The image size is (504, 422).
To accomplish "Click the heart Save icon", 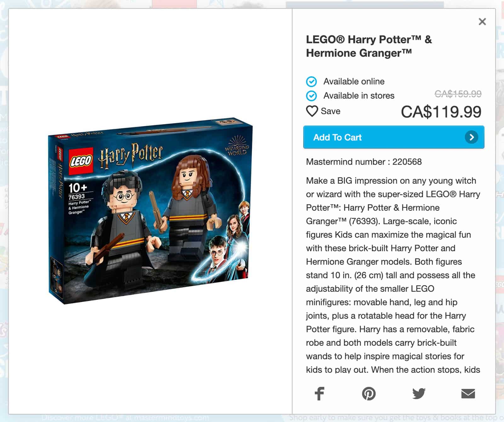I will pos(312,111).
